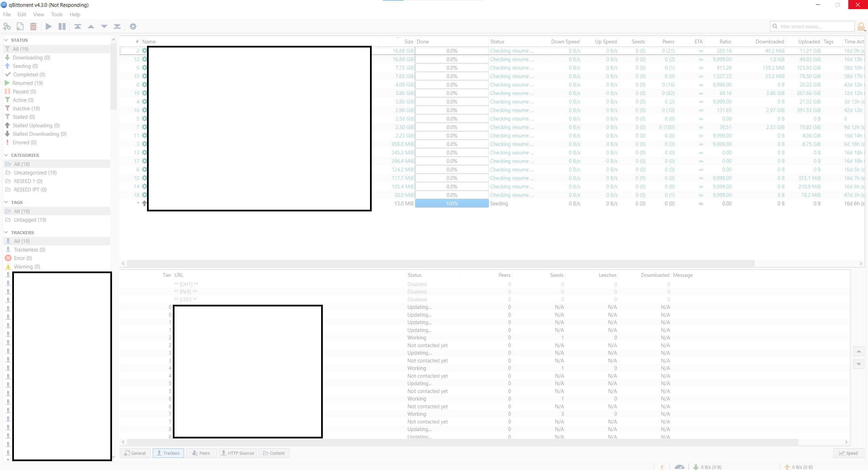Pause torrent with the pause icon
This screenshot has width=868, height=470.
[62, 26]
